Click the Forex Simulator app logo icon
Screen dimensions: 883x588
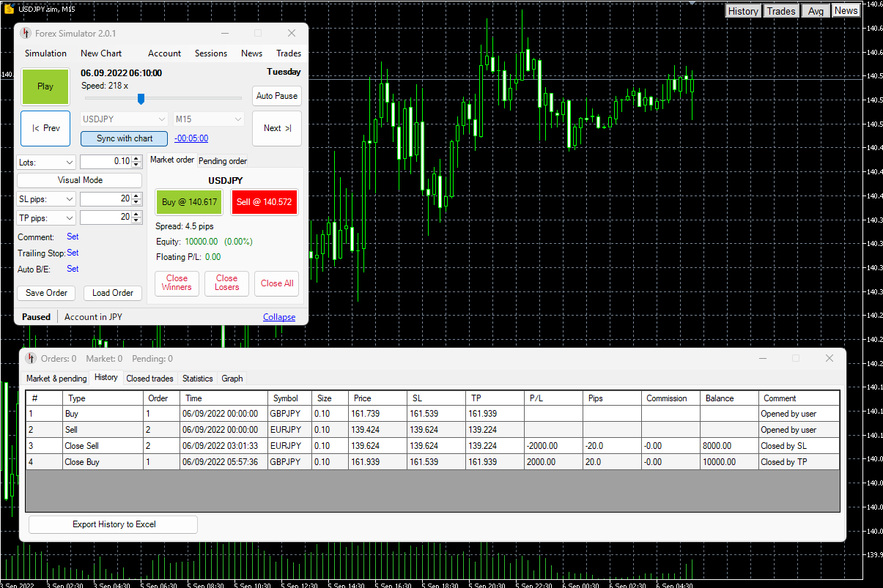point(26,33)
